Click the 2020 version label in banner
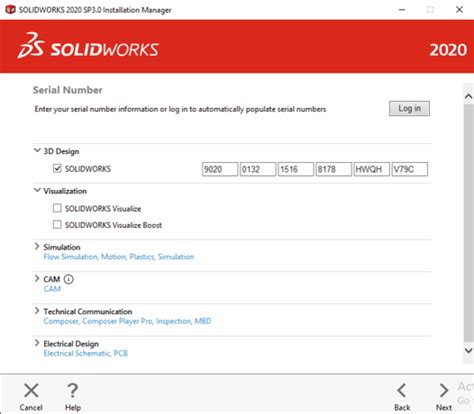 [448, 50]
